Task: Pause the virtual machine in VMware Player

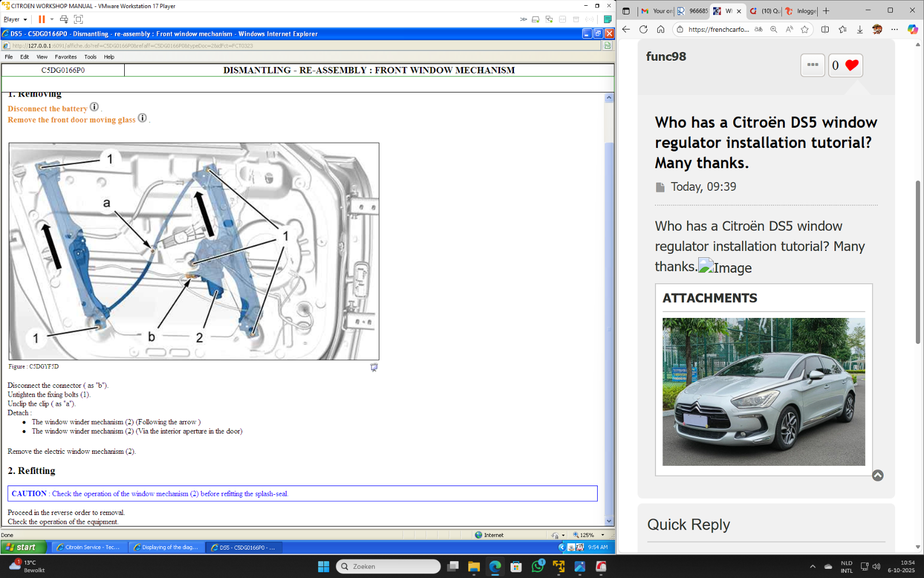Action: point(42,19)
